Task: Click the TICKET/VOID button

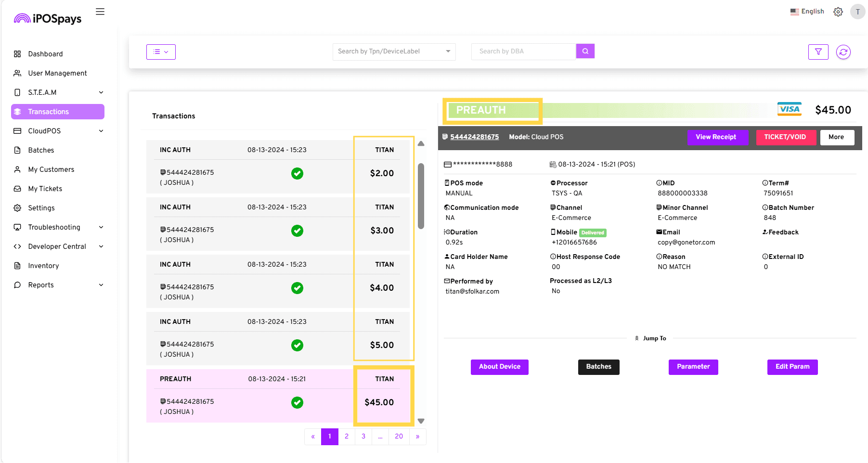Action: 787,137
